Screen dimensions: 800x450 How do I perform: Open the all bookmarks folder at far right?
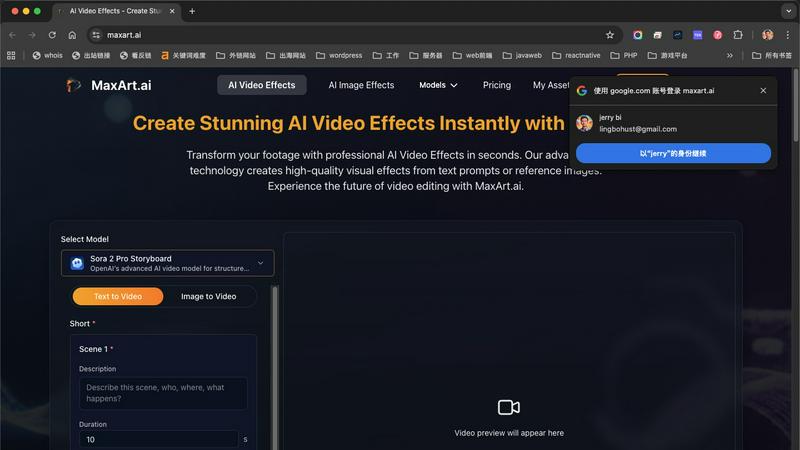point(771,56)
